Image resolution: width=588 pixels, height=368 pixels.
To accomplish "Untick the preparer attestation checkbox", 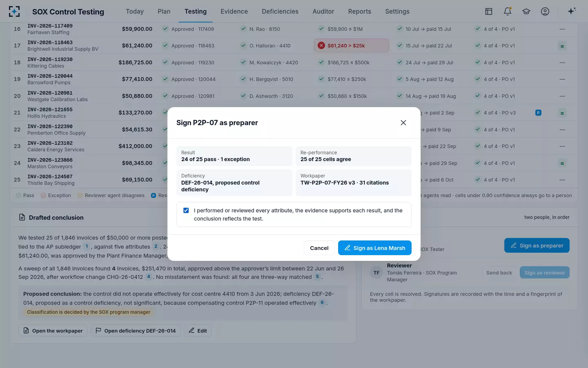I will [x=186, y=211].
